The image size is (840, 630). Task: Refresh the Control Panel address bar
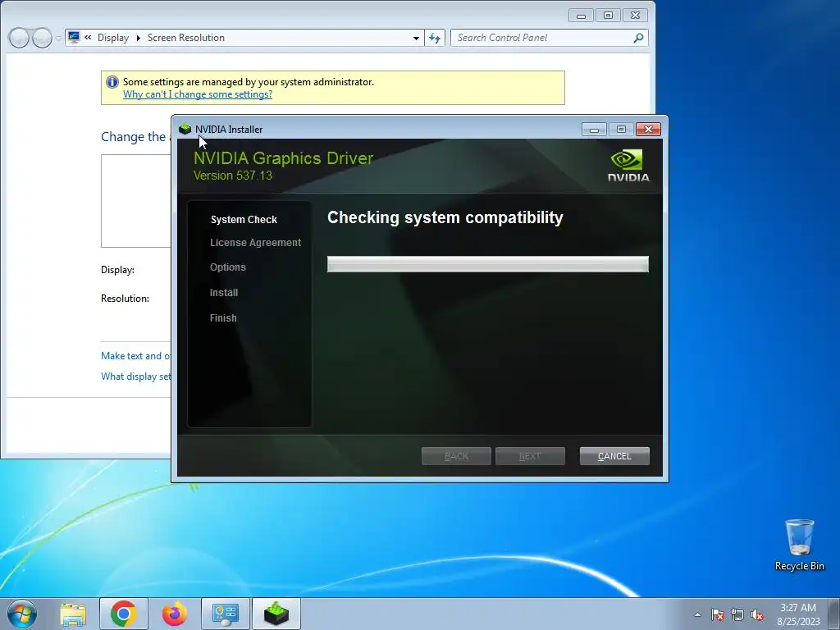click(x=435, y=38)
